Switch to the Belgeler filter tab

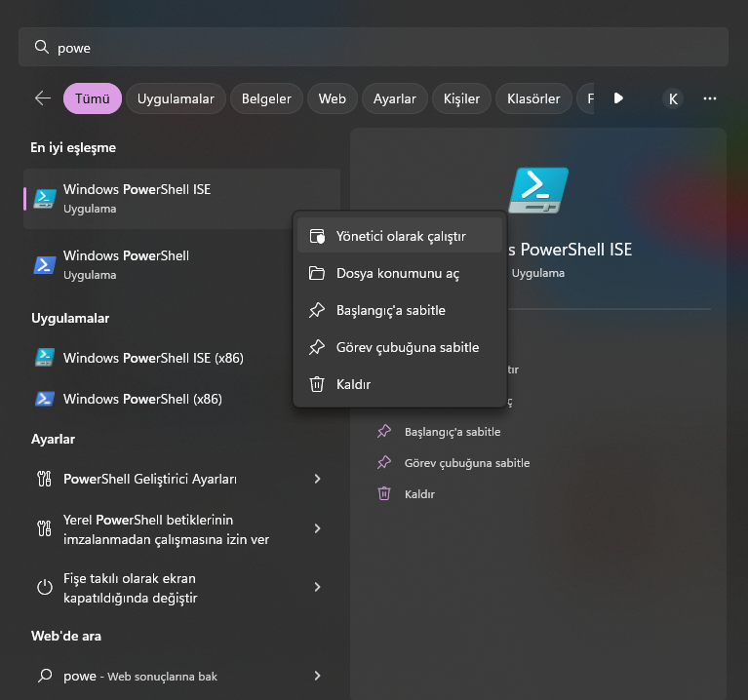pyautogui.click(x=266, y=98)
